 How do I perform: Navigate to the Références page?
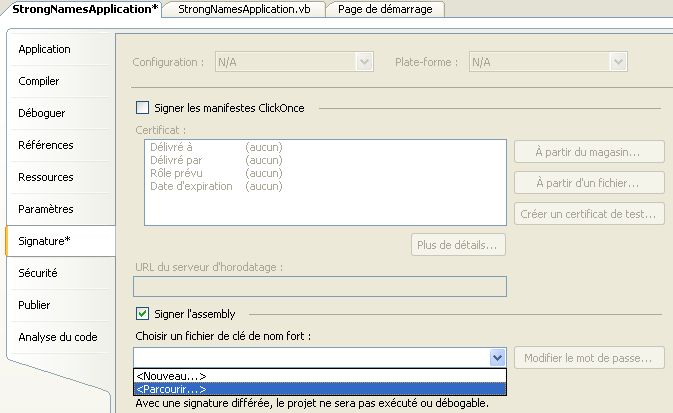click(46, 145)
